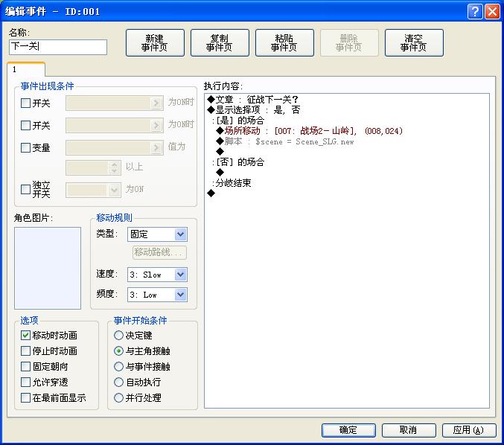This screenshot has width=504, height=445.
Task: Check the 停止时动画 checkbox
Action: coord(25,350)
